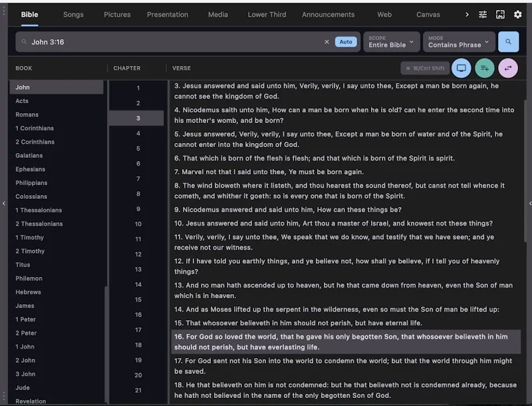The image size is (532, 406).
Task: Select verse 3 Jesus answered text
Action: coord(346,91)
